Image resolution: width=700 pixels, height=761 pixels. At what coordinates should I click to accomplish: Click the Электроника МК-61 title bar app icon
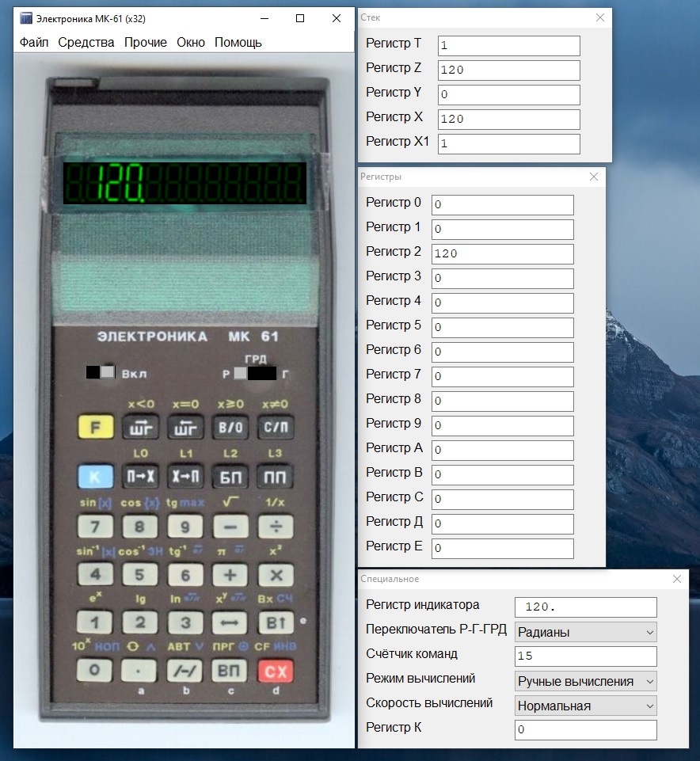point(25,18)
